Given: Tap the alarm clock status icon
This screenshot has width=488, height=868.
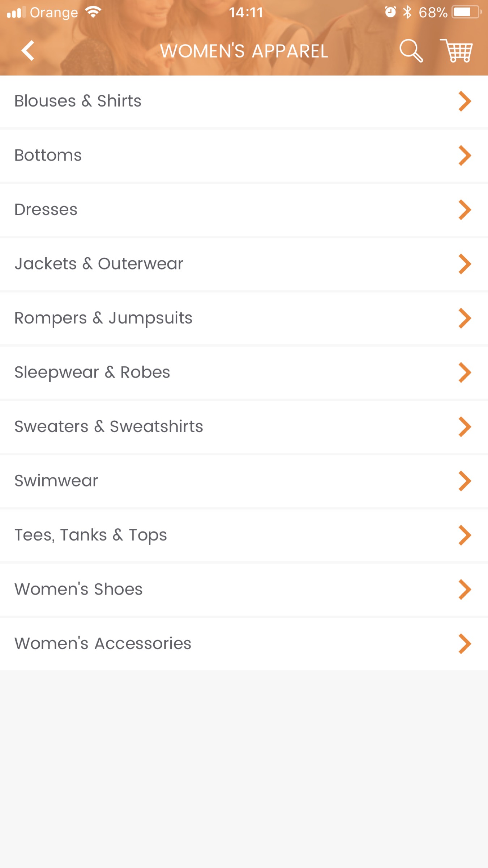Looking at the screenshot, I should (x=390, y=12).
